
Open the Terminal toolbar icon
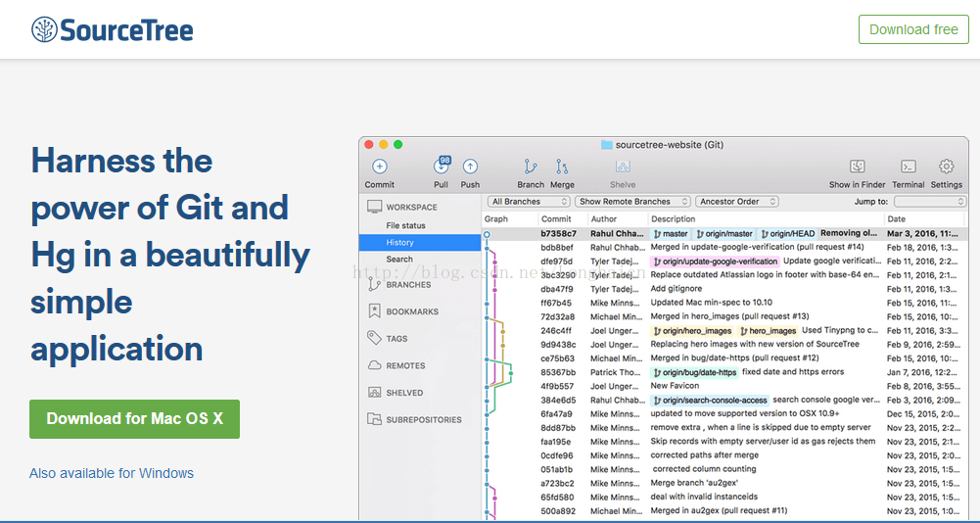(909, 166)
